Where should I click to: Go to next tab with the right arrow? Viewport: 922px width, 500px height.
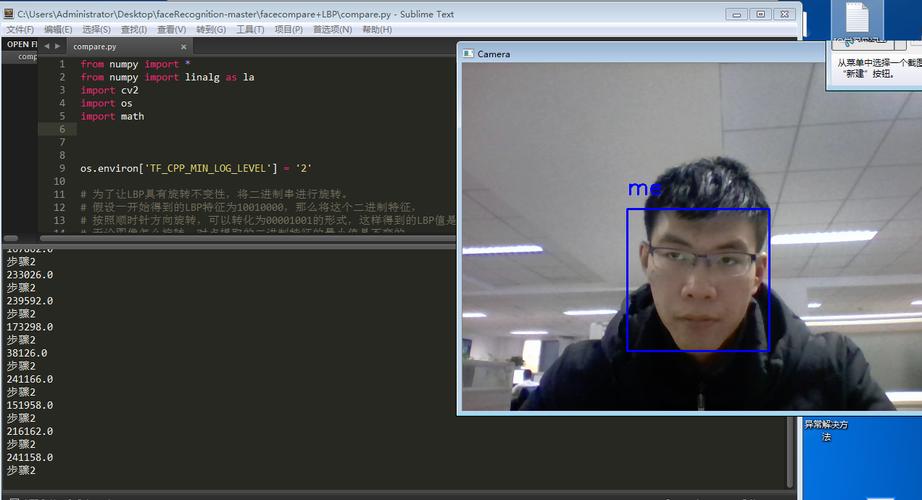tap(58, 46)
